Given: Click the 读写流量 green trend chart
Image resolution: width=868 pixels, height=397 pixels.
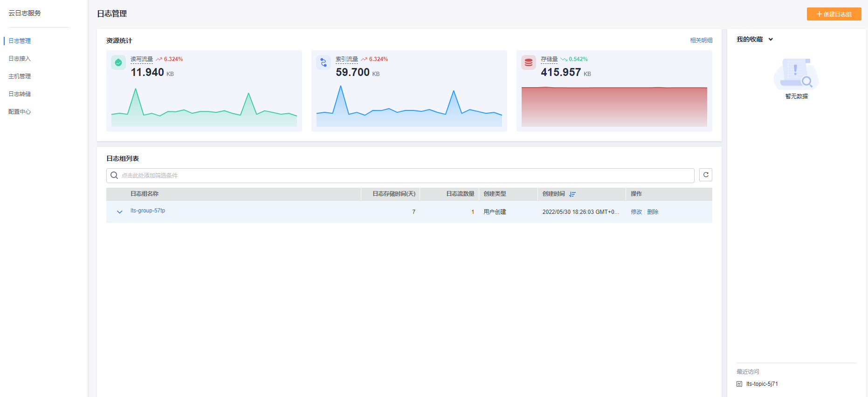Looking at the screenshot, I should 204,107.
